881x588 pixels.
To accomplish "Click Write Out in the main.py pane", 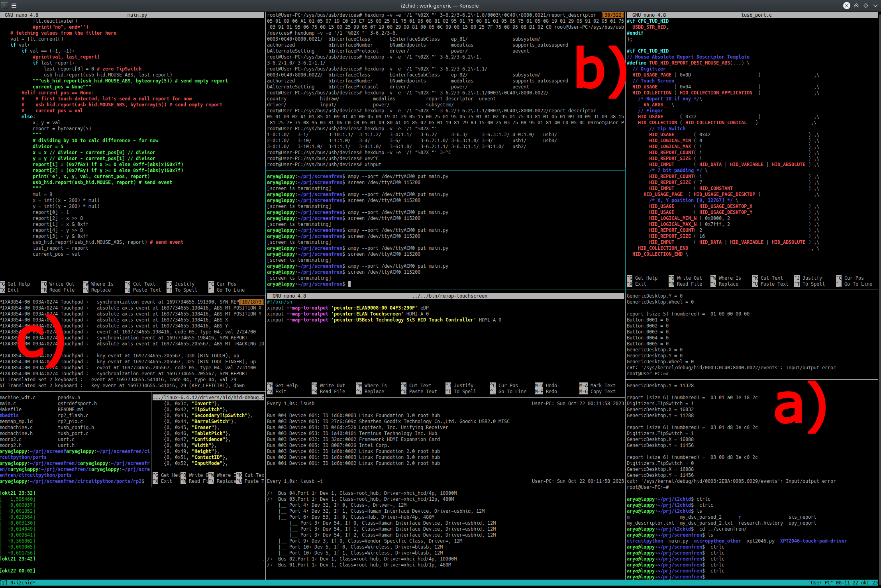I will pyautogui.click(x=62, y=284).
